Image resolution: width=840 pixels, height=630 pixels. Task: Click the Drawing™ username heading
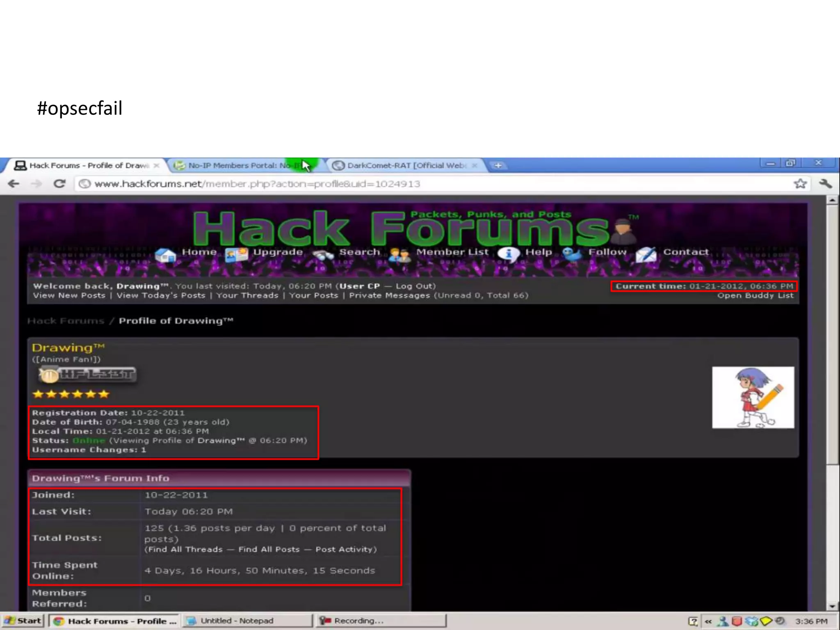pyautogui.click(x=68, y=348)
